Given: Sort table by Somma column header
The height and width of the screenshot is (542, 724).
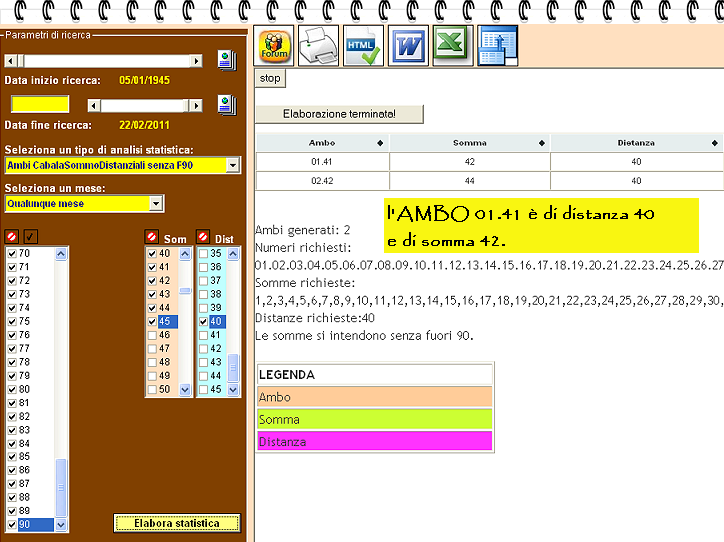Looking at the screenshot, I should pyautogui.click(x=469, y=143).
